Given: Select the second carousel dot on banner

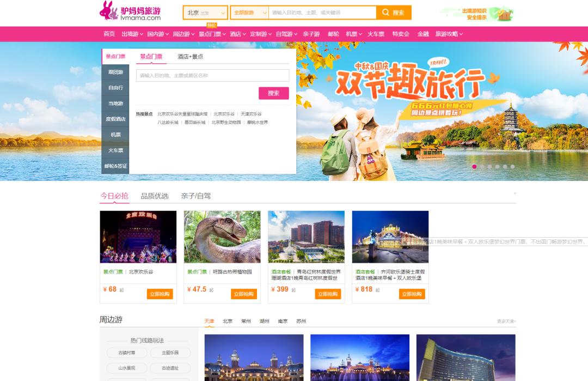Looking at the screenshot, I should tap(482, 167).
